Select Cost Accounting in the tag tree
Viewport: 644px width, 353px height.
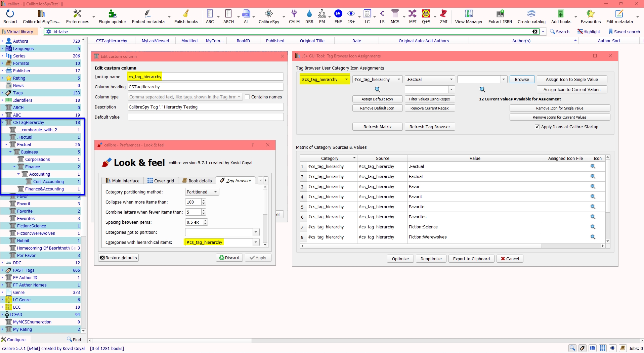[x=48, y=181]
